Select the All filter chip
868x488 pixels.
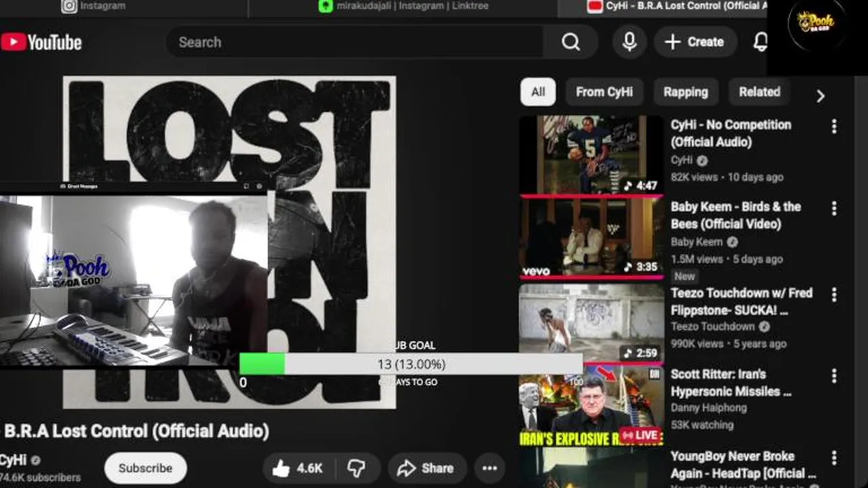point(538,92)
